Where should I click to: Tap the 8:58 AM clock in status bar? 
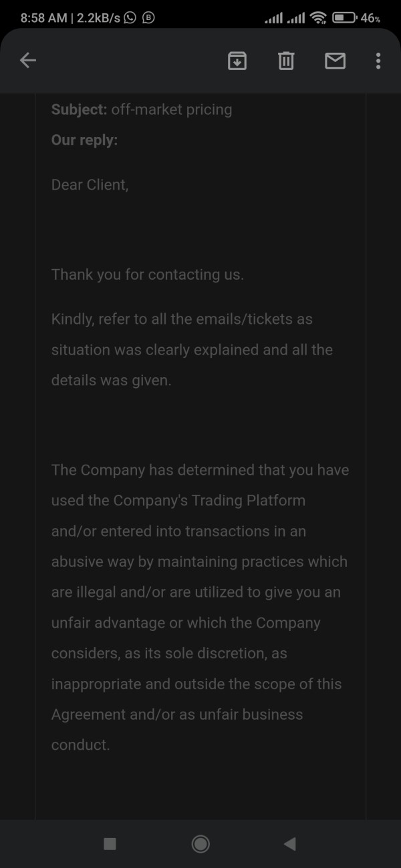click(x=43, y=18)
